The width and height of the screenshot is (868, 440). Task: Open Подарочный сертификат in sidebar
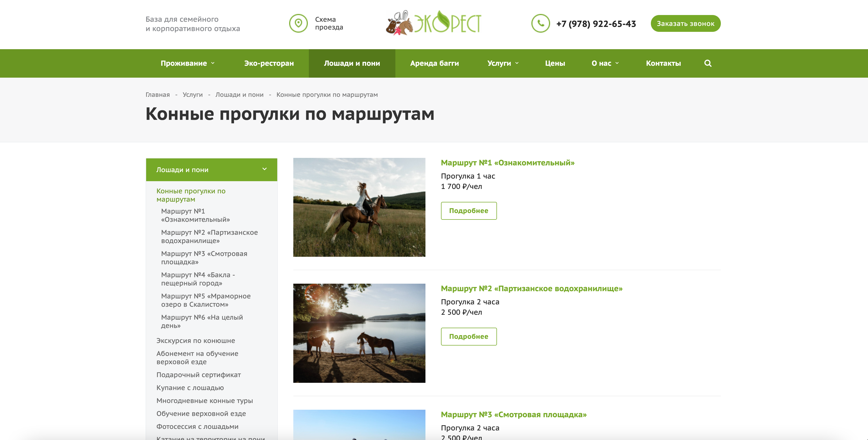(x=198, y=375)
